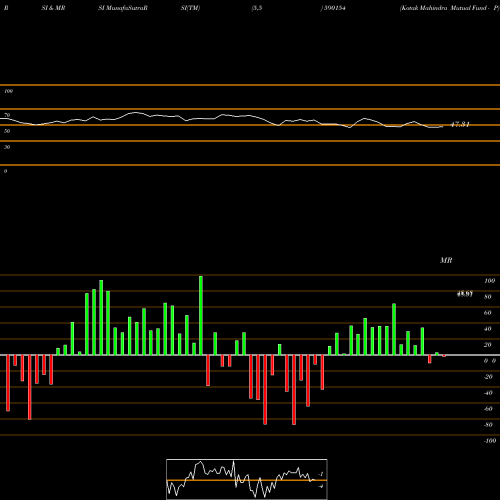Image resolution: width=500 pixels, height=500 pixels.
Task: Click the white RSI line at its end point
Action: (x=443, y=126)
